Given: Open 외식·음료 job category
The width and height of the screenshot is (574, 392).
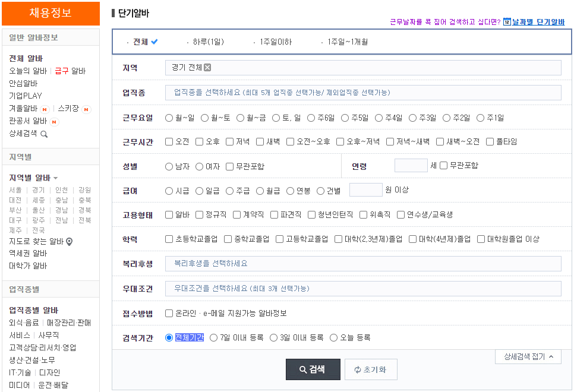Looking at the screenshot, I should coord(24,323).
